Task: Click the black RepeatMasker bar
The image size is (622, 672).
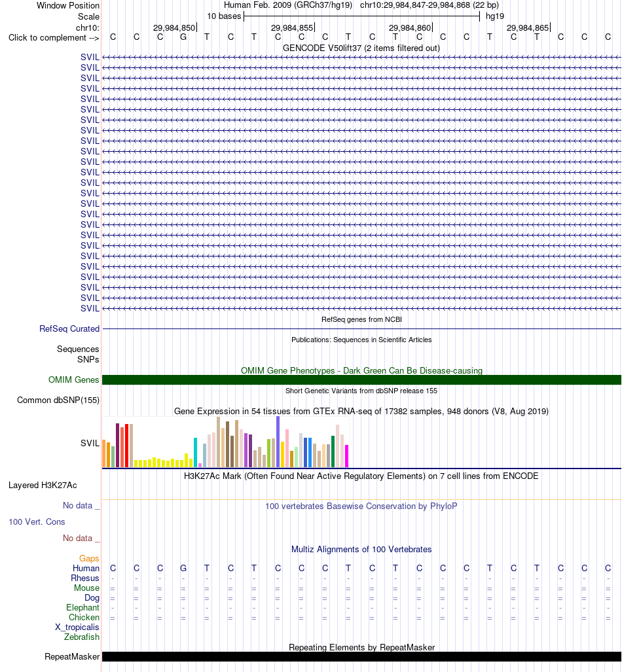Action: [361, 656]
